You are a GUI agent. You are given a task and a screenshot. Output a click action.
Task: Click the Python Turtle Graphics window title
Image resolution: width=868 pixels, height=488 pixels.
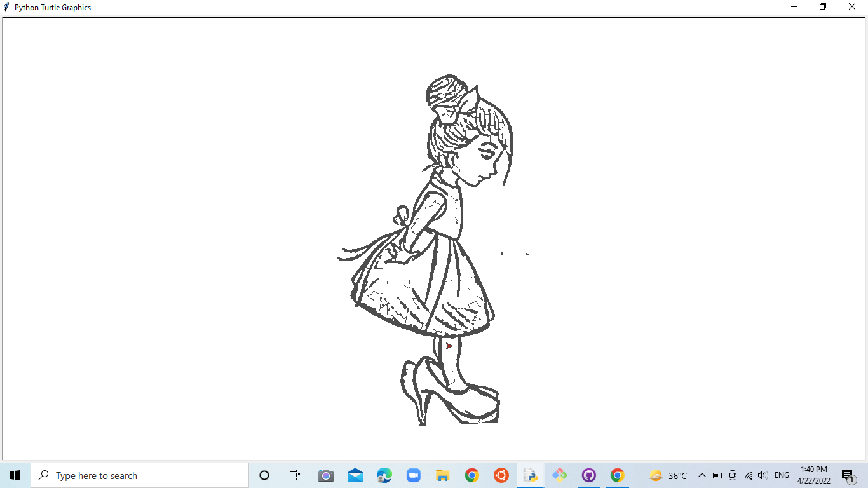53,8
